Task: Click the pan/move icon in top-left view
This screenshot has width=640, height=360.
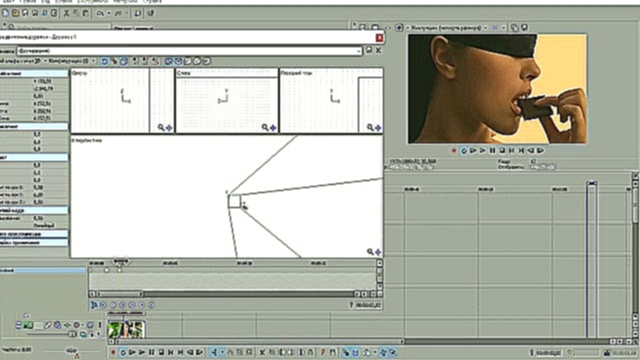Action: [x=169, y=128]
